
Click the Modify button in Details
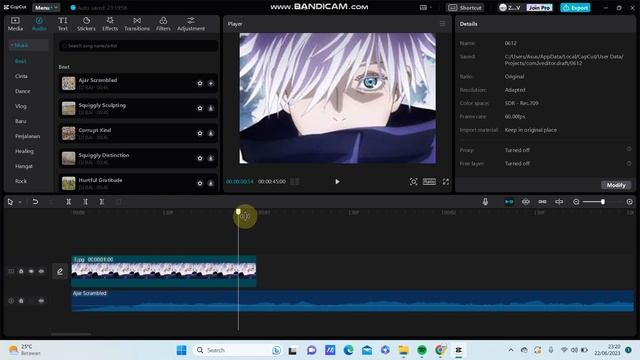[616, 185]
